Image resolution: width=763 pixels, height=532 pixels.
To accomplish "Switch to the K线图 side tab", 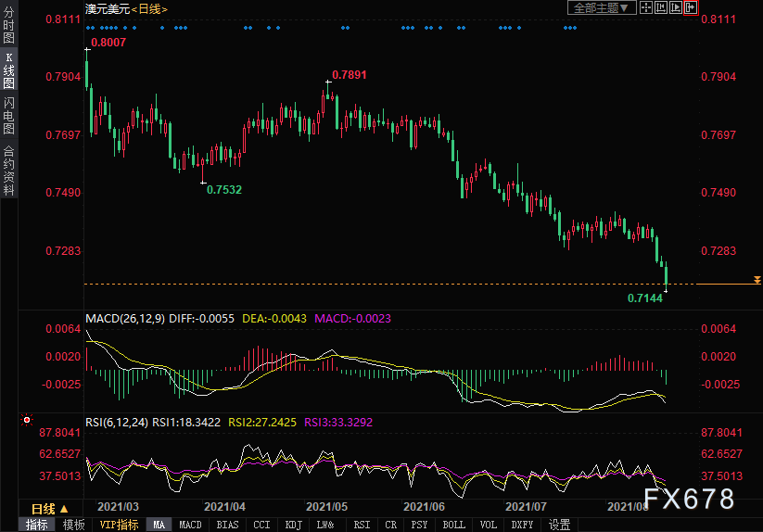I will tap(8, 71).
